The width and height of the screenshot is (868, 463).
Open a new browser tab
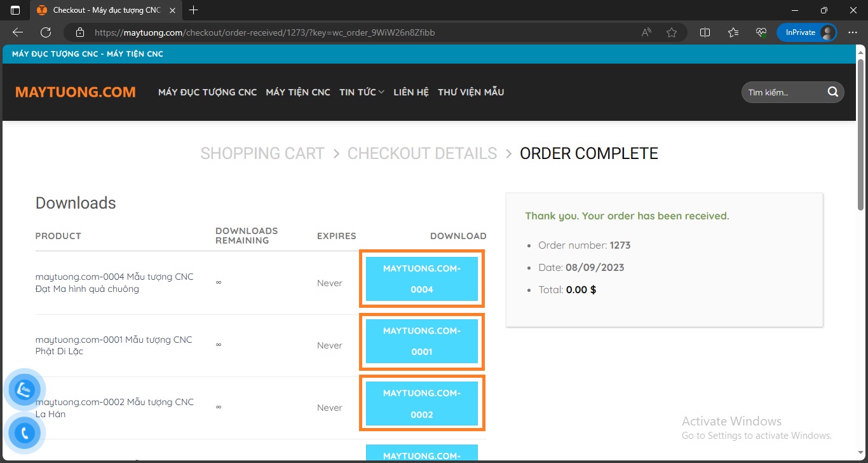(194, 10)
